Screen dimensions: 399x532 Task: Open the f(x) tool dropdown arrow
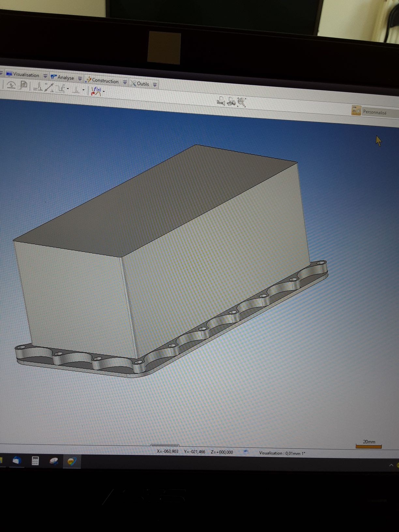pyautogui.click(x=104, y=92)
